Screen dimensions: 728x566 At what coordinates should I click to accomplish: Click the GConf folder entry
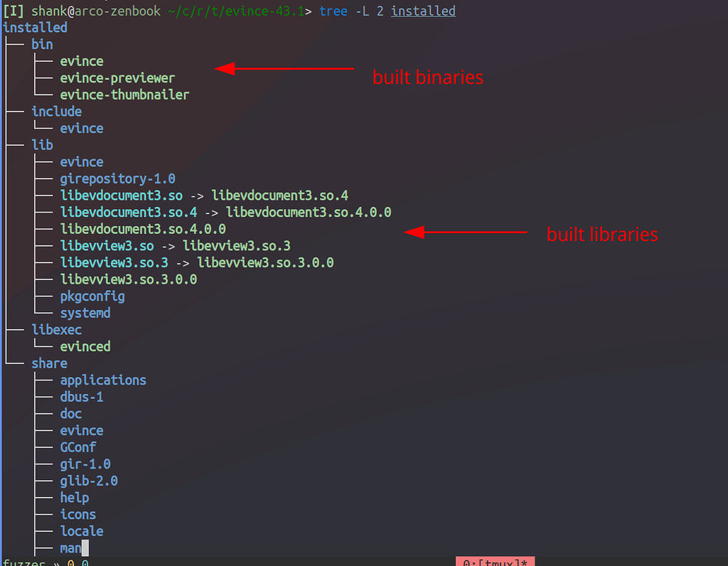tap(77, 447)
